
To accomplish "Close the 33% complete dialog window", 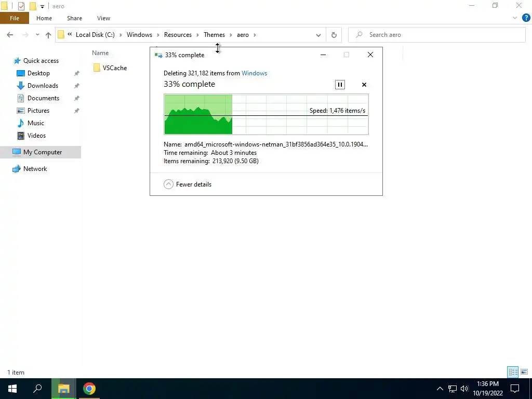I will tap(370, 55).
